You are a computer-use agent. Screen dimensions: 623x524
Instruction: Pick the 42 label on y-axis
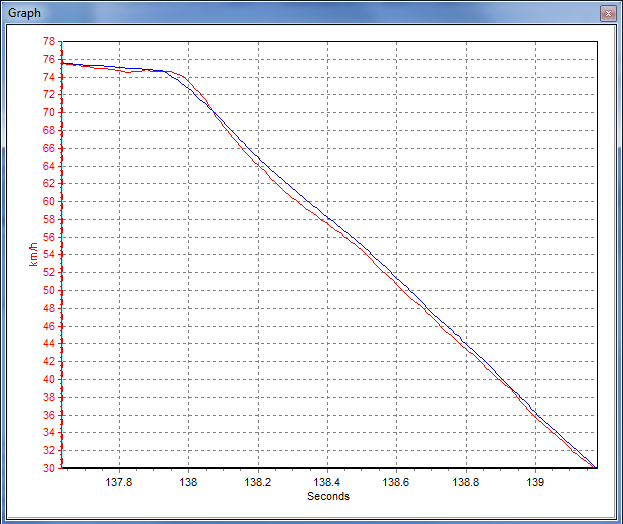(49, 362)
